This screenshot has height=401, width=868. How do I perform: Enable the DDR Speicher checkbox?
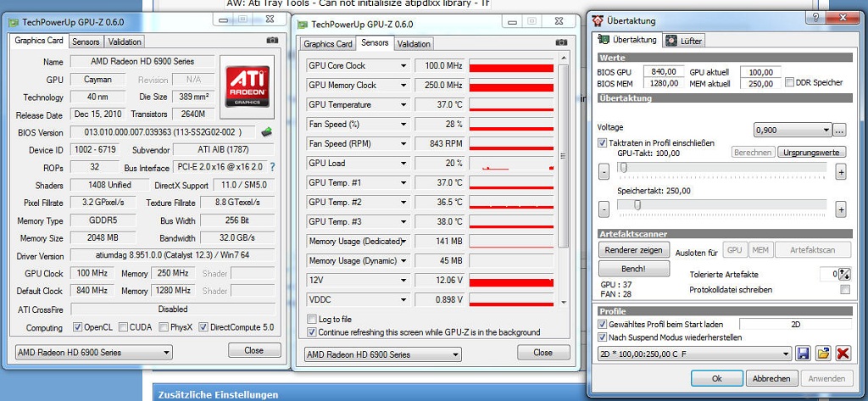tap(789, 82)
